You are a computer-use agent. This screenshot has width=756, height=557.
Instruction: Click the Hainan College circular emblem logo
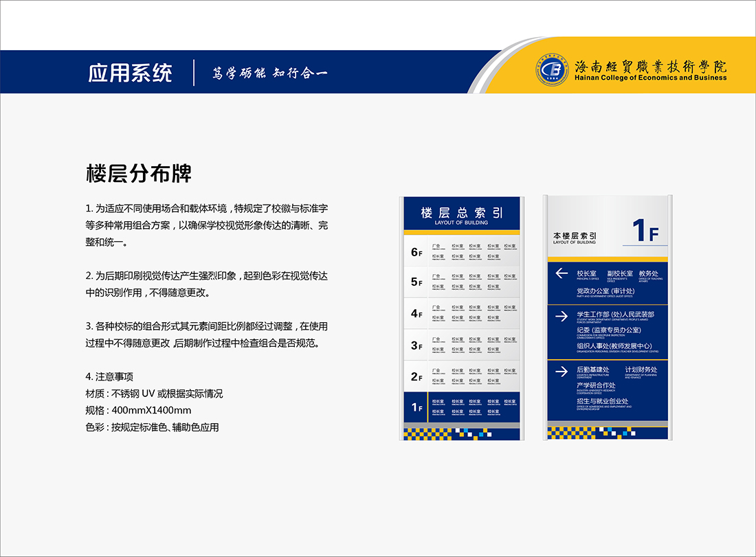click(552, 70)
